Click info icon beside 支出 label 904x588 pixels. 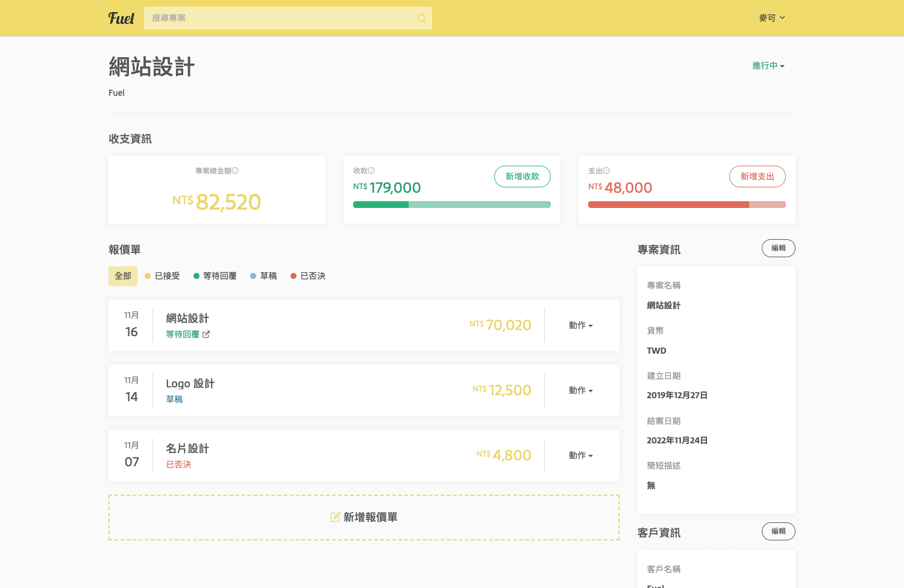607,170
